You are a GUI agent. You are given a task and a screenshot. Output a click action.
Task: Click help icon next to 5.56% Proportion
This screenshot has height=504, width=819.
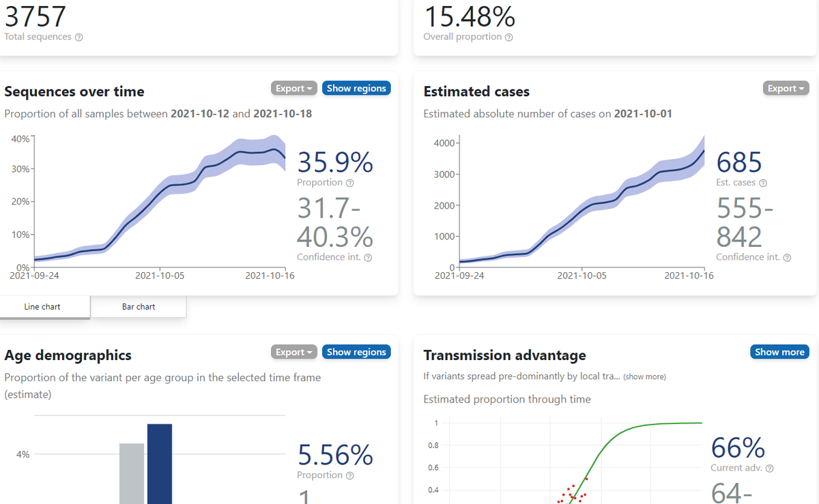(350, 475)
